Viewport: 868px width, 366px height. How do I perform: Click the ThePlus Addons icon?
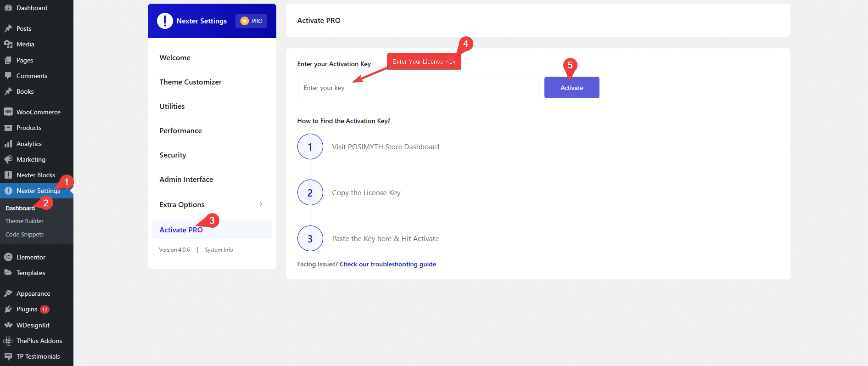pyautogui.click(x=8, y=341)
